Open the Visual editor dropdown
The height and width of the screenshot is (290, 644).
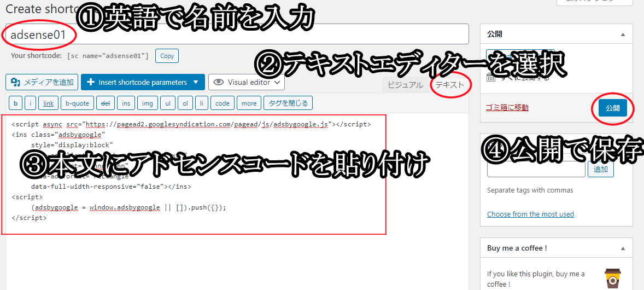(247, 82)
